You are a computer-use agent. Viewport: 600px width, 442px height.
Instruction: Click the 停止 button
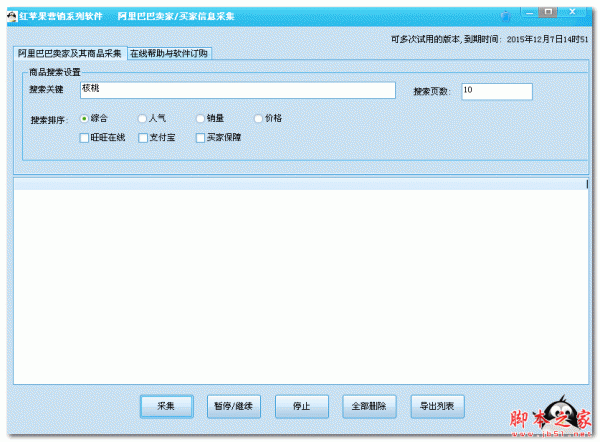pos(302,406)
